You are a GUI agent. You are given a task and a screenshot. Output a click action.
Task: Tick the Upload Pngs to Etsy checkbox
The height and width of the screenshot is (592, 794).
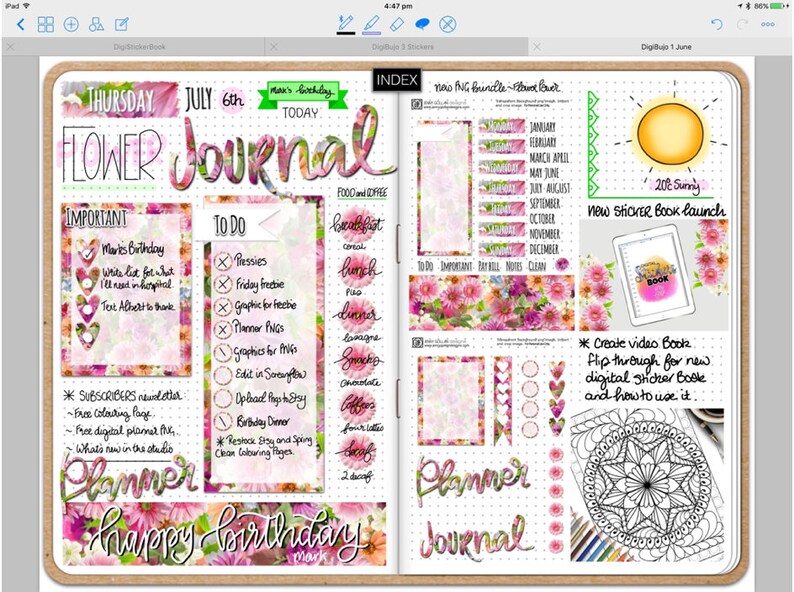coord(222,398)
